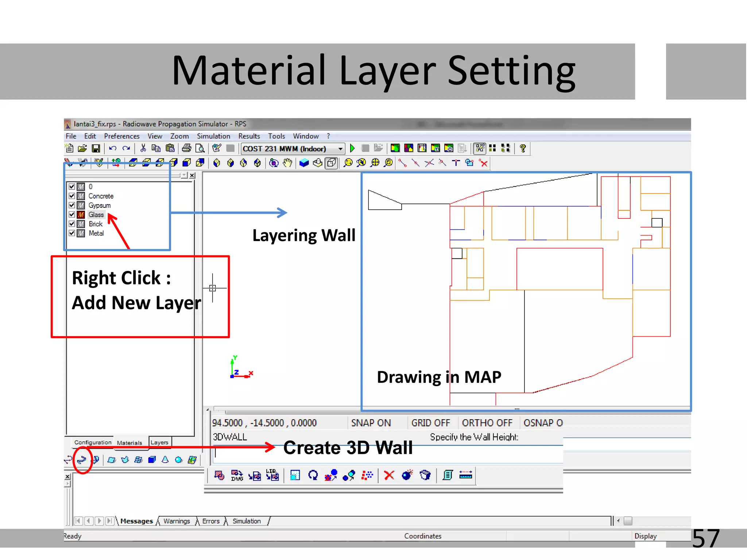The height and width of the screenshot is (560, 747).
Task: Click the New file icon
Action: [69, 148]
